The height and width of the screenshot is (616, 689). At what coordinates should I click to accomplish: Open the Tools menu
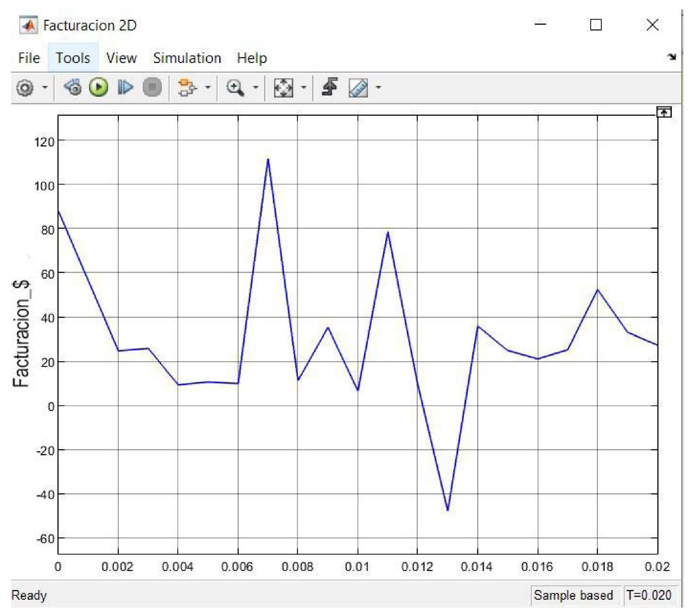click(x=73, y=58)
